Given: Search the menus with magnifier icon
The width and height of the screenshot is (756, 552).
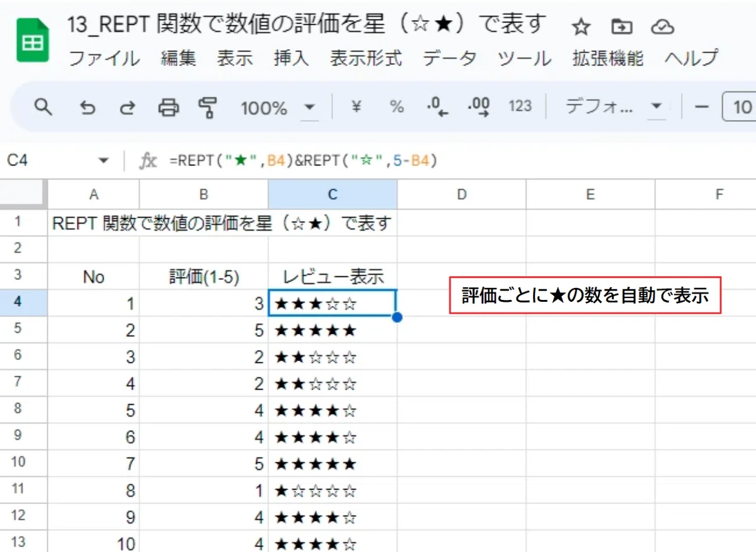Looking at the screenshot, I should tap(43, 107).
